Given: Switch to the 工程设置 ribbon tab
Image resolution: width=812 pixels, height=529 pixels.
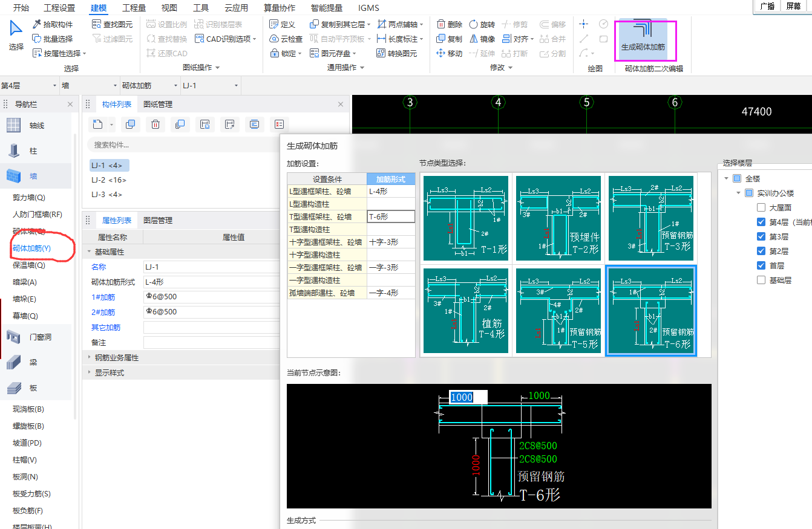Looking at the screenshot, I should pos(60,8).
